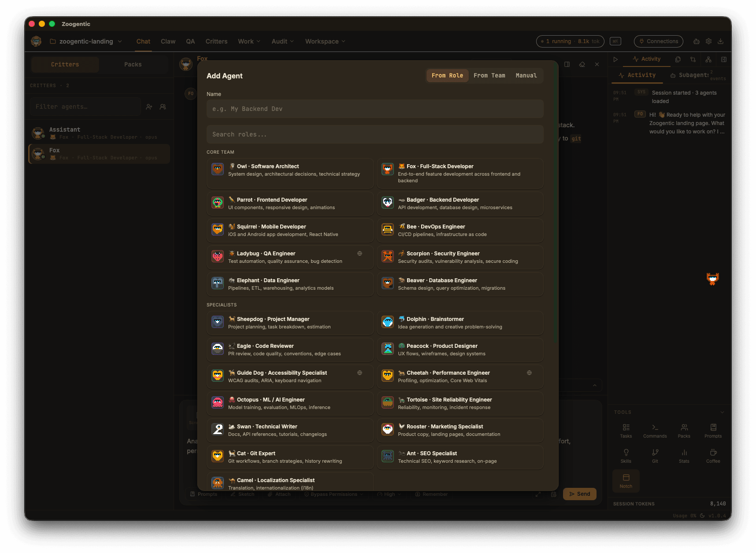The image size is (756, 553).
Task: Open the Skills tool
Action: [626, 456]
